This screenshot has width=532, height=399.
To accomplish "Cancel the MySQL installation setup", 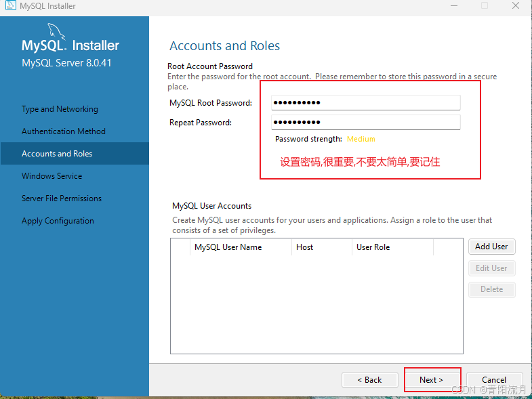I will coord(494,380).
